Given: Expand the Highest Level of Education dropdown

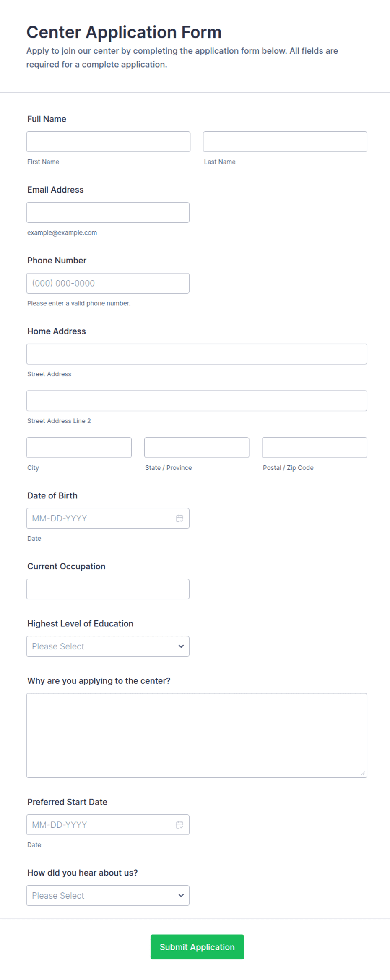Looking at the screenshot, I should click(108, 646).
